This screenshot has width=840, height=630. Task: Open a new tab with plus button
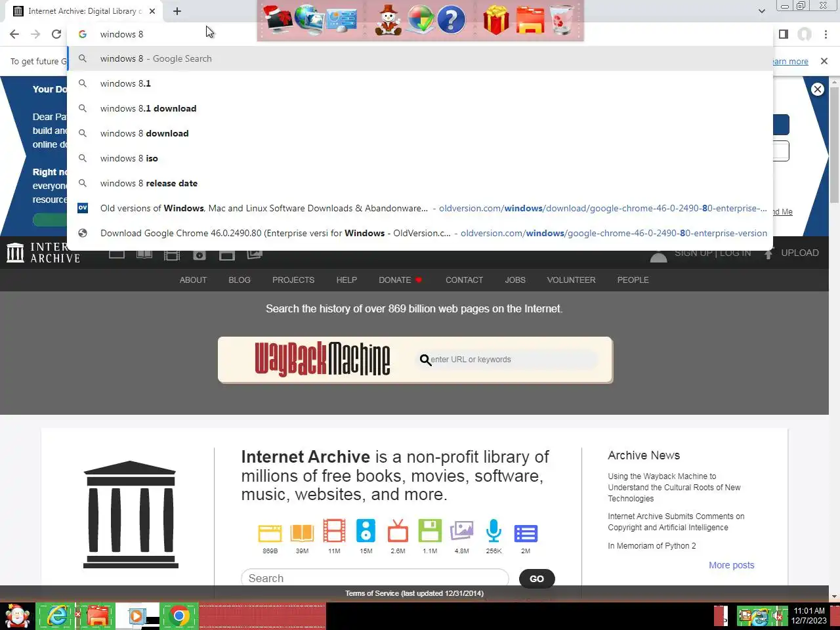(x=177, y=11)
